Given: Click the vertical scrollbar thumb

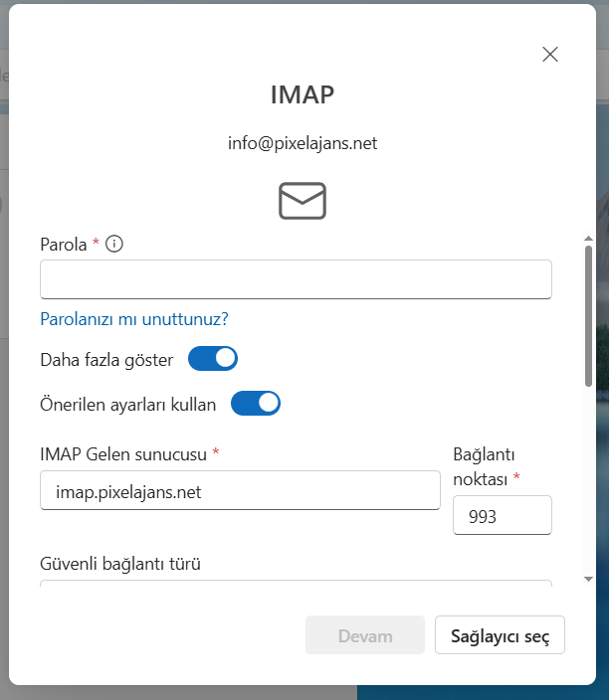Looking at the screenshot, I should (588, 316).
